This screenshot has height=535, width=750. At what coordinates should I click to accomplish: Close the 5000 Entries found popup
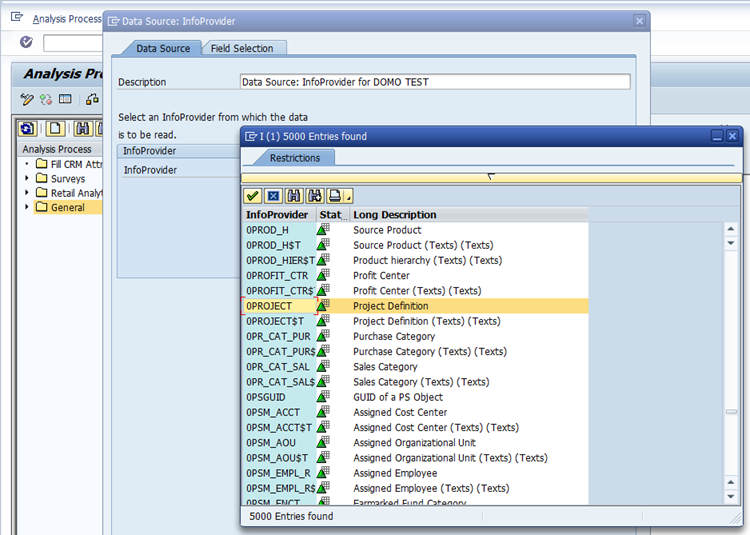click(x=732, y=136)
